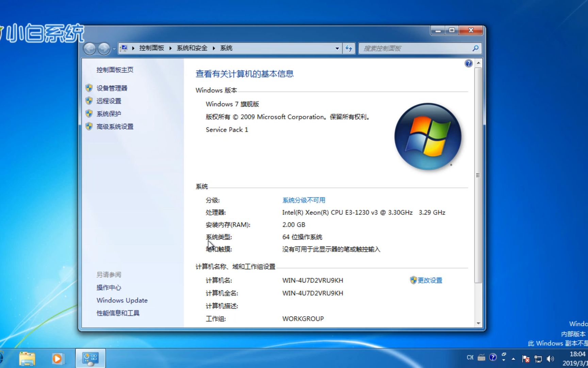
Task: Click the language bar help icon
Action: 493,357
